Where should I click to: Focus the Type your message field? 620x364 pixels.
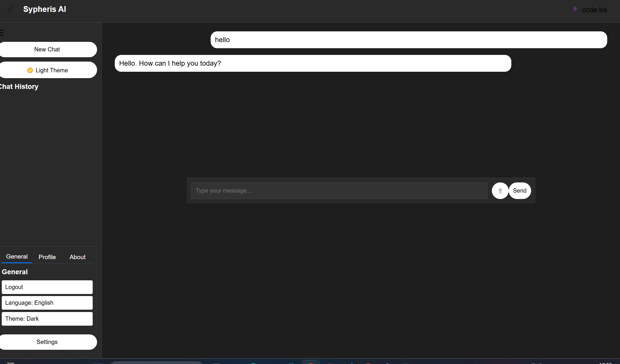click(x=339, y=191)
